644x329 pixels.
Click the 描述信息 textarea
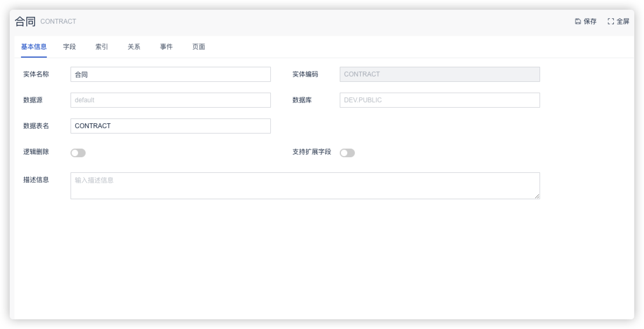[305, 186]
